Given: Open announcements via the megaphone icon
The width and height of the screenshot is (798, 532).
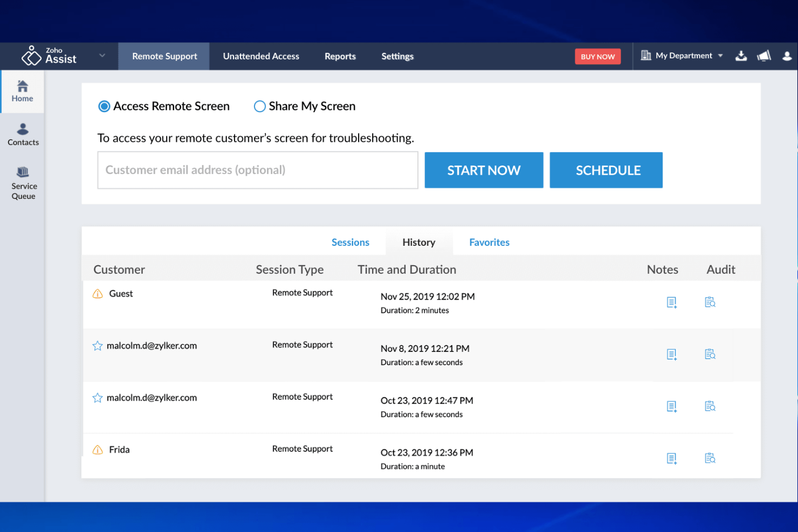Looking at the screenshot, I should [x=764, y=56].
